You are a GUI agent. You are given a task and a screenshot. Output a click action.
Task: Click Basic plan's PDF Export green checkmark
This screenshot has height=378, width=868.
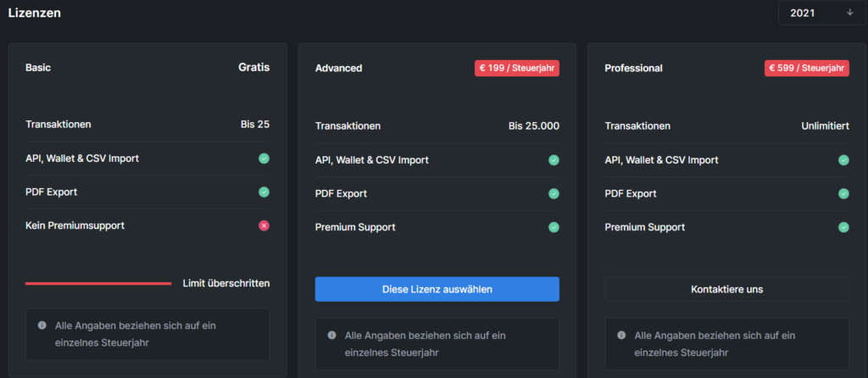click(264, 192)
